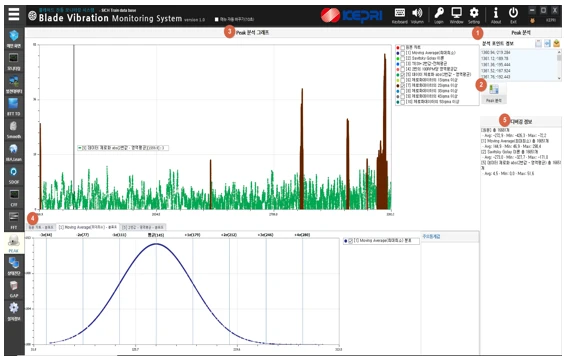This screenshot has height=363, width=568.
Task: Open the Window monitor icon
Action: tap(456, 16)
